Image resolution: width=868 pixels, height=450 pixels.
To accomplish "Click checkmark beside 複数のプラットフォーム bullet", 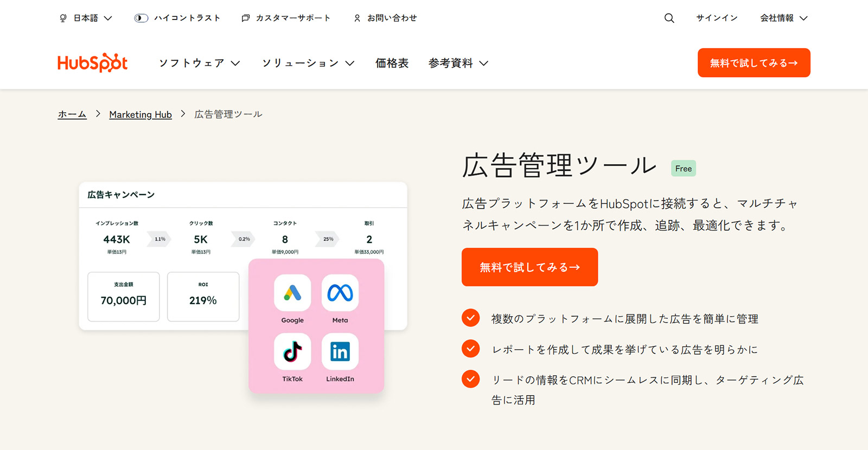I will tap(470, 318).
